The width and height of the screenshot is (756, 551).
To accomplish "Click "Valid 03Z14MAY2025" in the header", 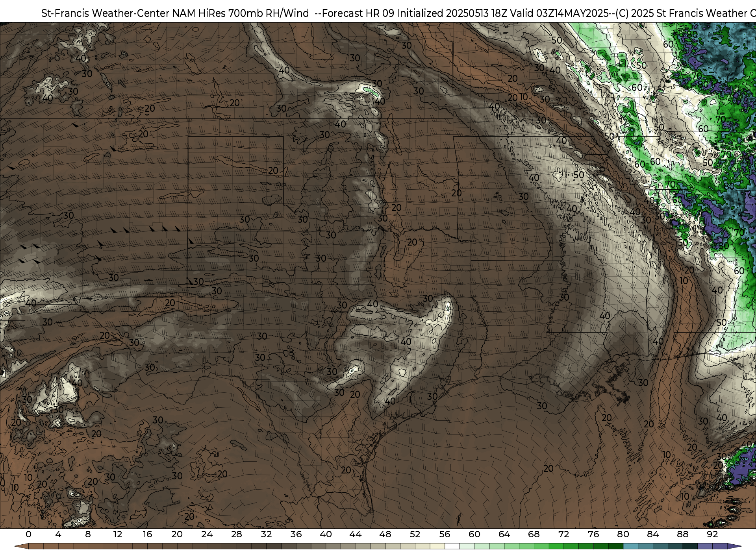I will [x=559, y=13].
